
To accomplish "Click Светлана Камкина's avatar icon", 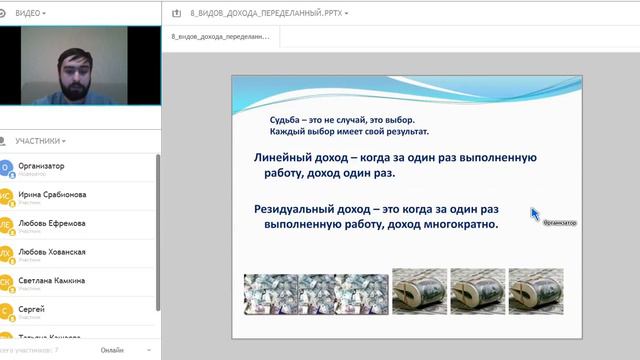I will (6, 282).
